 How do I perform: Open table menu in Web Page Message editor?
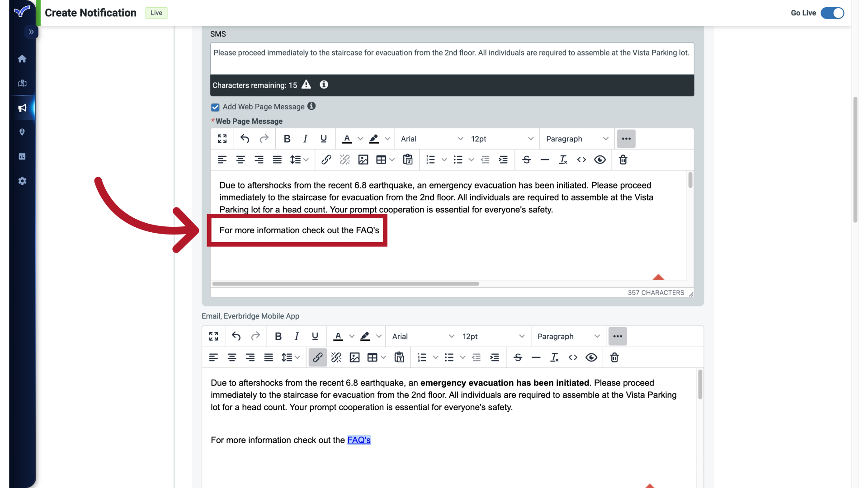click(385, 160)
